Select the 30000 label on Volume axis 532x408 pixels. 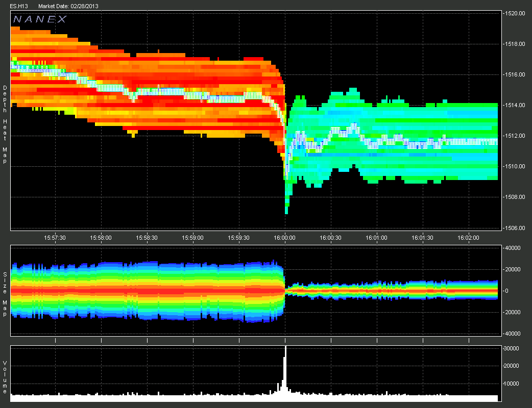pyautogui.click(x=512, y=348)
